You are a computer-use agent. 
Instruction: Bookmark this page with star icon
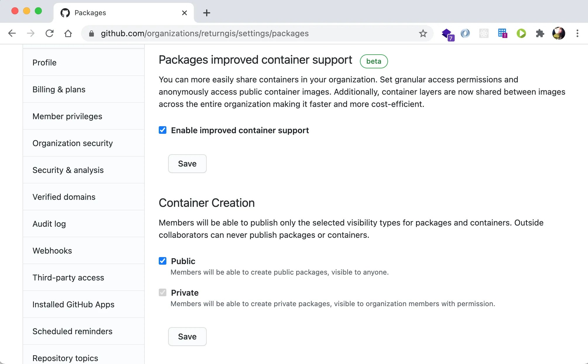[x=423, y=33]
